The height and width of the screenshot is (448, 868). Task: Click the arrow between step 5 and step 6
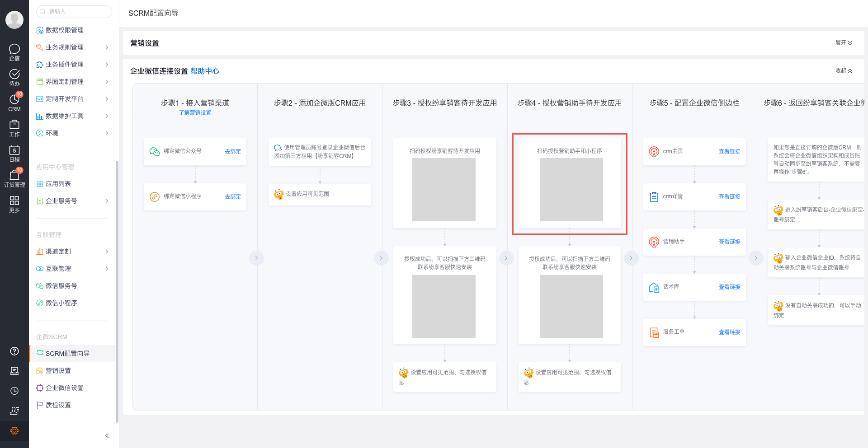click(x=755, y=258)
